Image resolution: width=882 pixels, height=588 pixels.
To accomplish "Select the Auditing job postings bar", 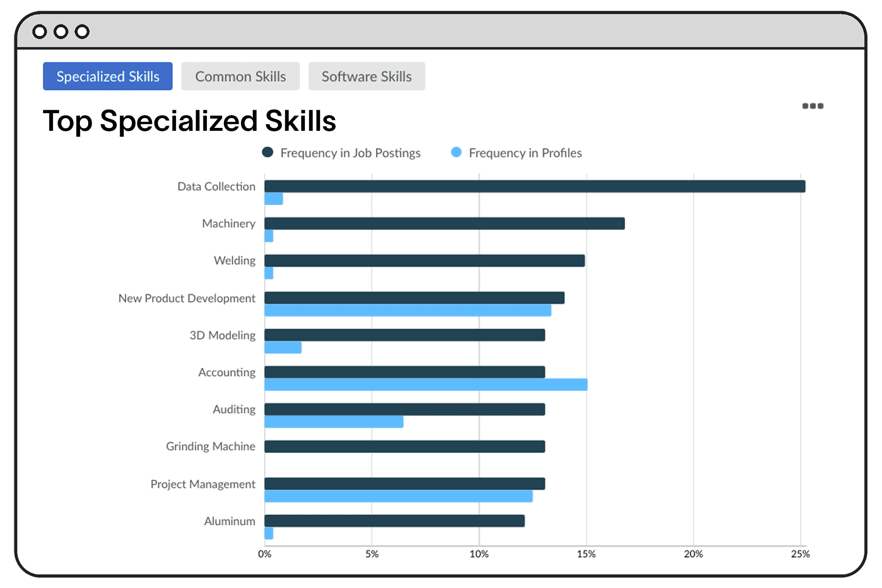I will click(405, 409).
